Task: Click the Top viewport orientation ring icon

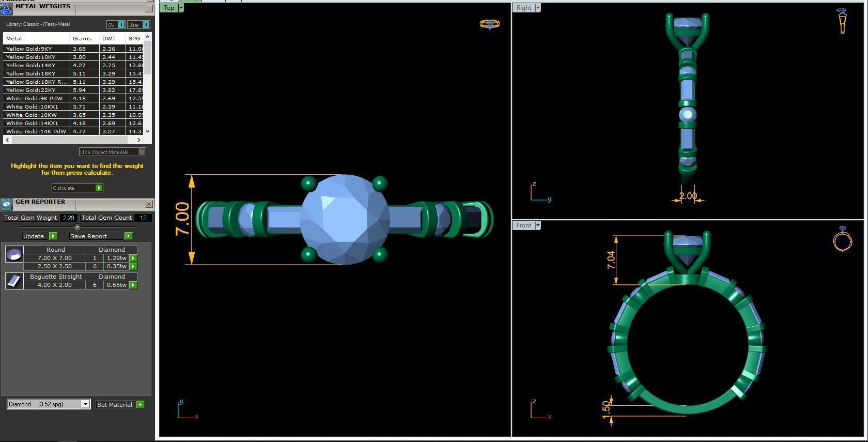Action: pos(489,24)
